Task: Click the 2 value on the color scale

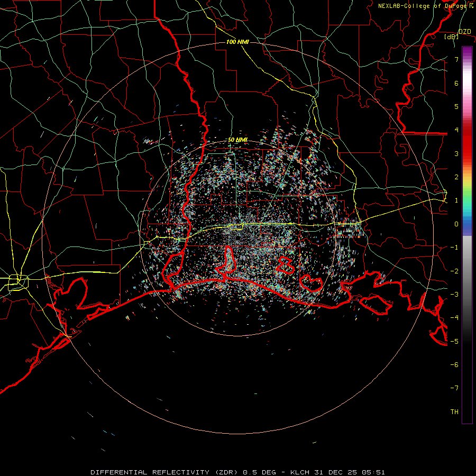Action: coord(456,177)
